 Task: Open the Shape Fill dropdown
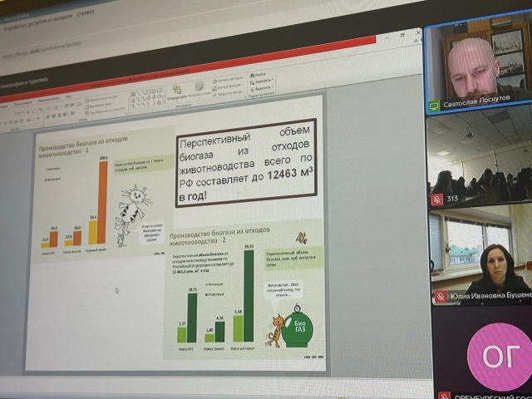[228, 79]
